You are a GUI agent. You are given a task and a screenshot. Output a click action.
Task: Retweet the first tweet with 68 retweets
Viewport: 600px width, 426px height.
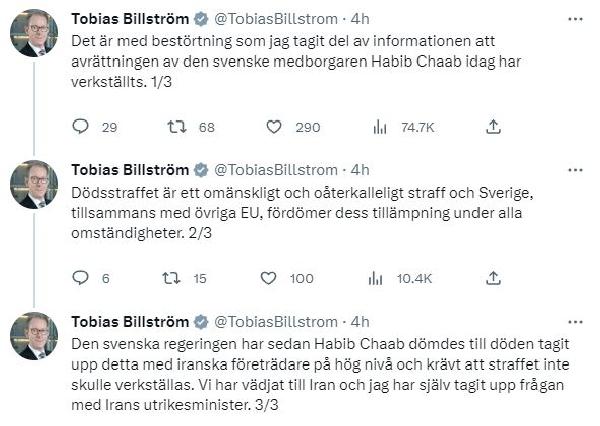177,127
